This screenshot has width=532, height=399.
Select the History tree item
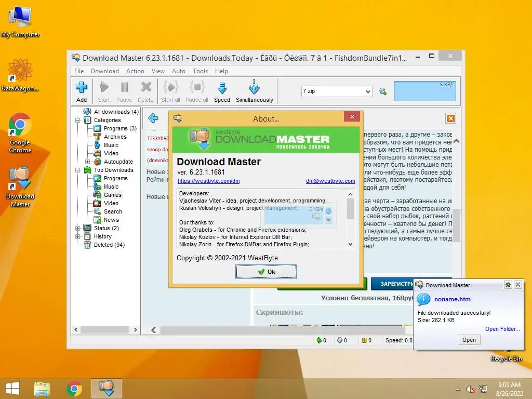[x=102, y=236]
